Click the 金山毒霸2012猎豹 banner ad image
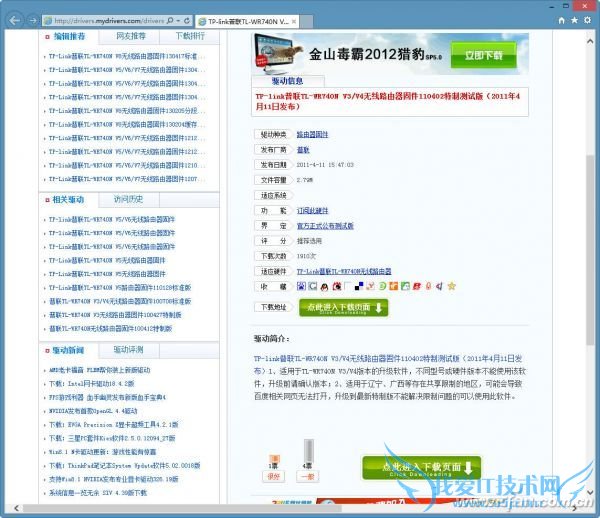Image resolution: width=600 pixels, height=518 pixels. (390, 54)
